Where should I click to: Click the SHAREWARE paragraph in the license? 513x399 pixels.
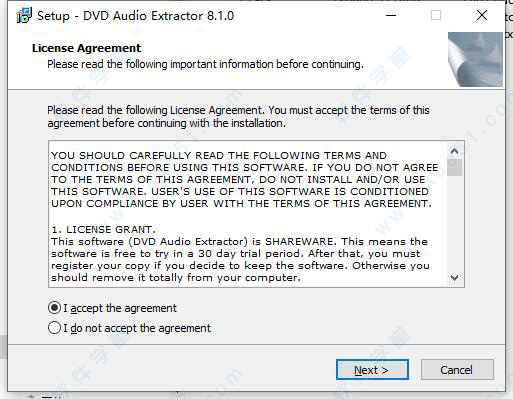tap(240, 259)
